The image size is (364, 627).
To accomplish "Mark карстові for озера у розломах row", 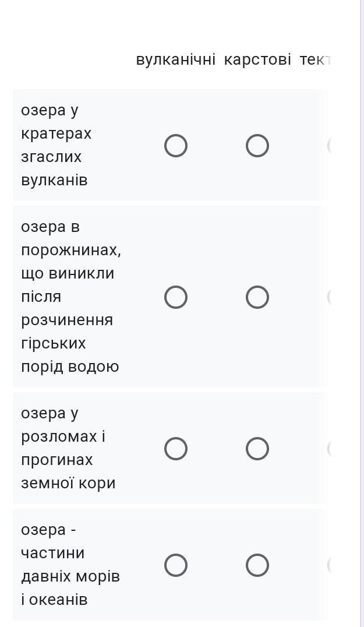I will tap(257, 449).
